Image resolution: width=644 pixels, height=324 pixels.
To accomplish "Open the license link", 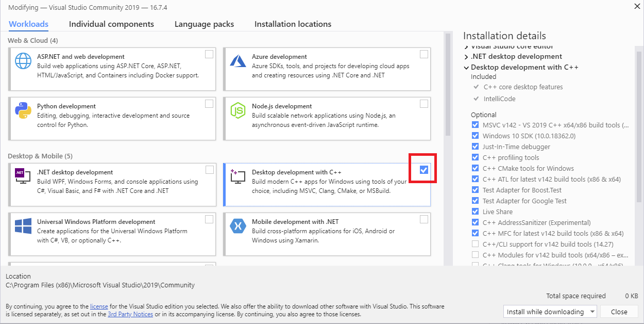I will point(99,306).
